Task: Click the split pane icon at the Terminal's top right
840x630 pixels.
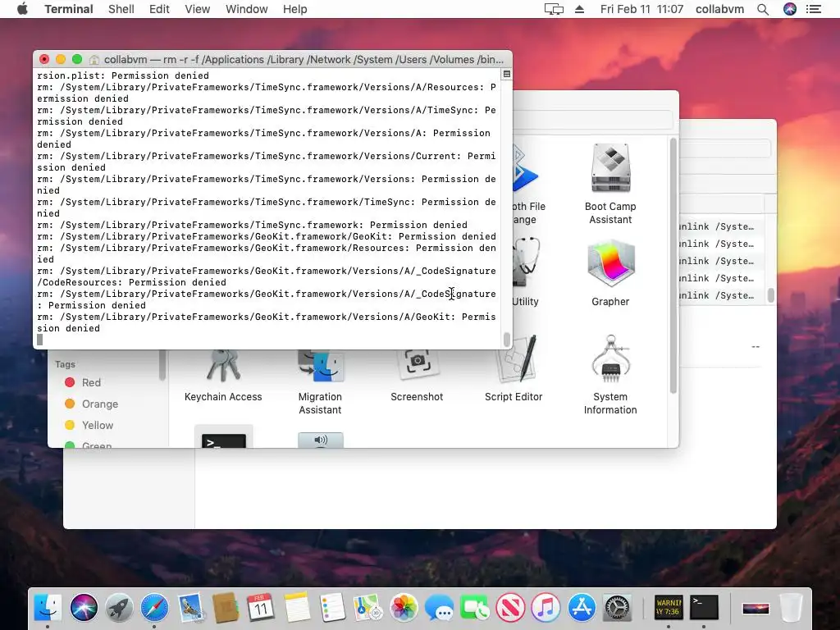Action: tap(507, 74)
